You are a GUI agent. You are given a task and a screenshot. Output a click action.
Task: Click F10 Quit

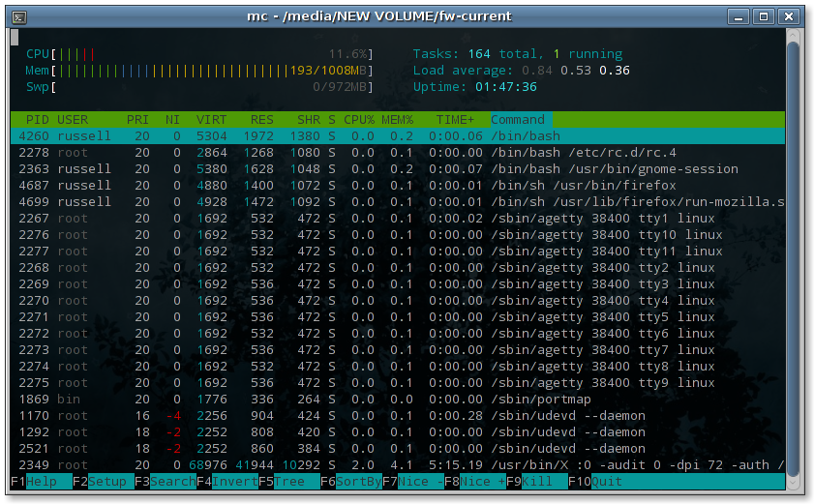(x=595, y=482)
